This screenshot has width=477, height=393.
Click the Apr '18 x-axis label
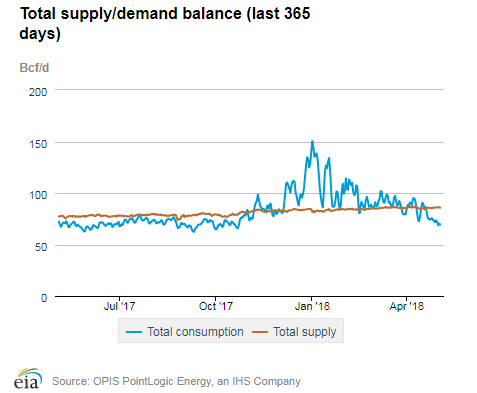tap(407, 306)
